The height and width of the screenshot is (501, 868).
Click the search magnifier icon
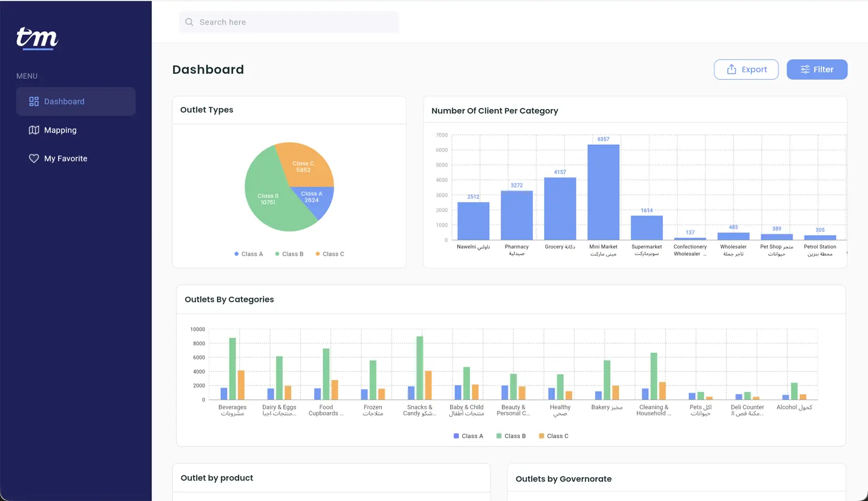(189, 22)
